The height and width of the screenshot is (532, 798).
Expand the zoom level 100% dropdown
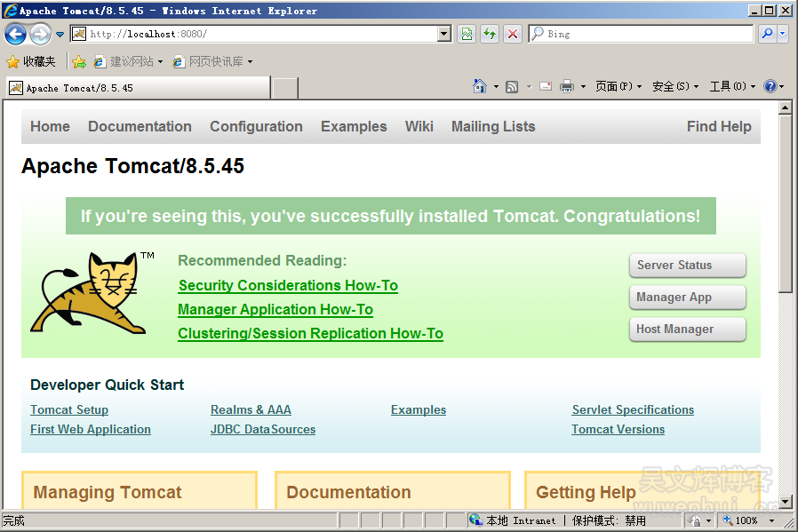771,520
